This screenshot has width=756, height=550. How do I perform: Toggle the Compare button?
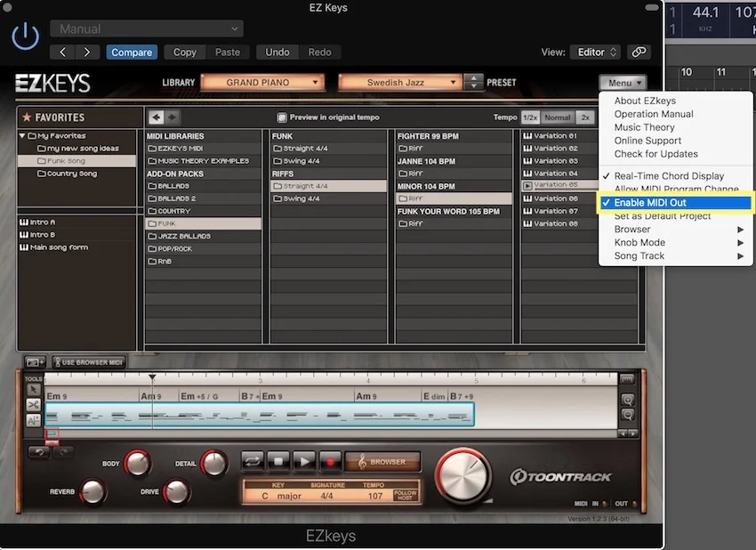[132, 53]
